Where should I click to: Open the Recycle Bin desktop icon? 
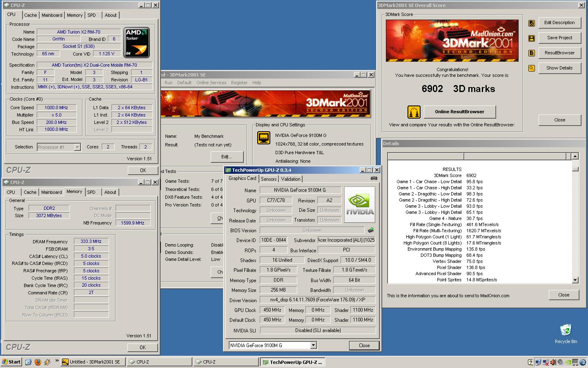(566, 334)
